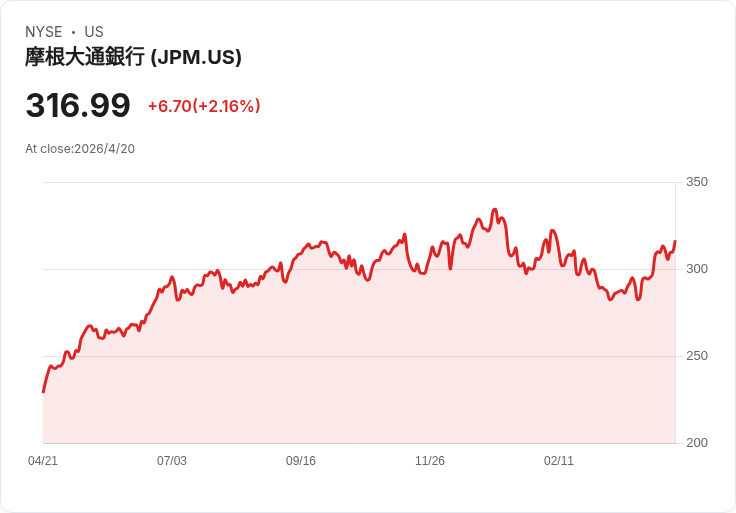Click the shaded area under the chart line
Image resolution: width=736 pixels, height=513 pixels.
click(359, 375)
